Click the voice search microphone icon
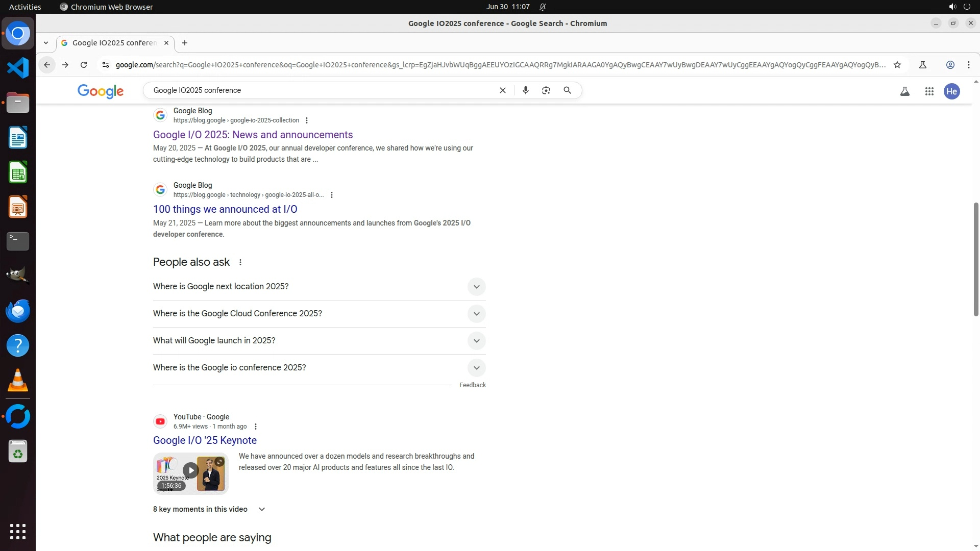Image resolution: width=980 pixels, height=551 pixels. 525,90
